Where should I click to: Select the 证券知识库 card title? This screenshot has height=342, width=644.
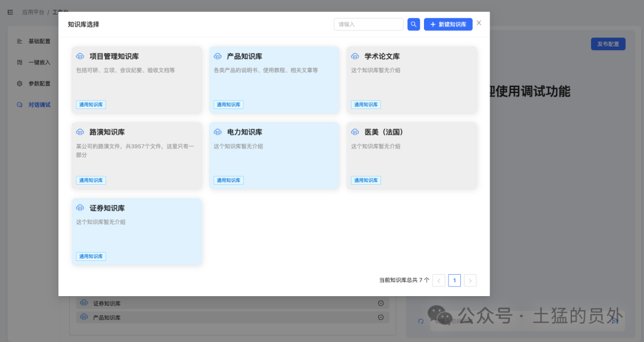[x=107, y=208]
